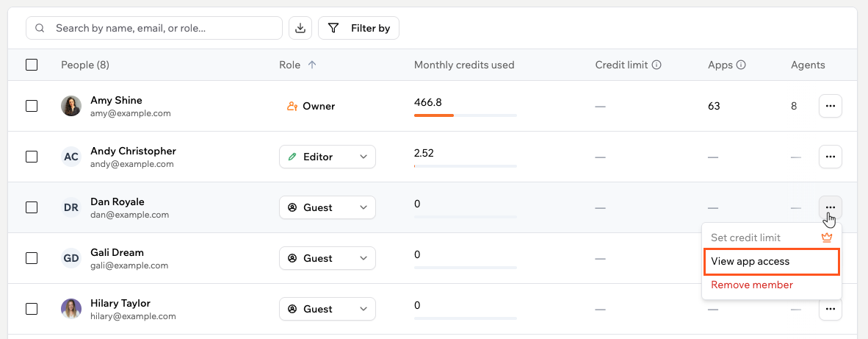
Task: Click Andy Christopher's credits usage bar
Action: (465, 166)
